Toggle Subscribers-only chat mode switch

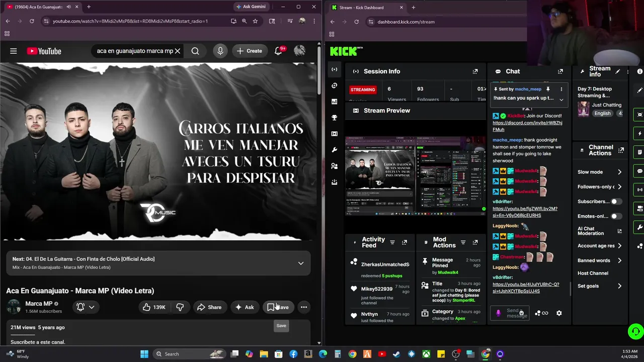tap(616, 202)
